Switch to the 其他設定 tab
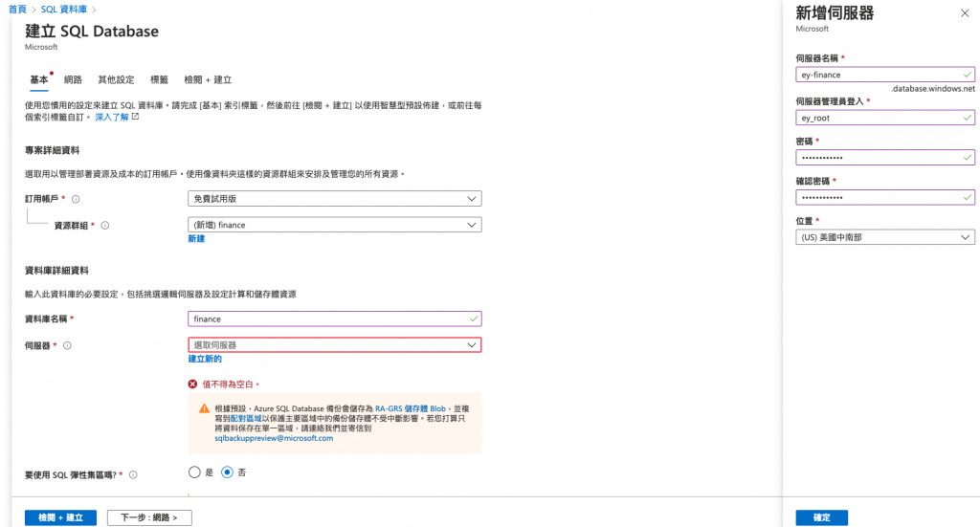This screenshot has width=980, height=527. click(x=116, y=80)
